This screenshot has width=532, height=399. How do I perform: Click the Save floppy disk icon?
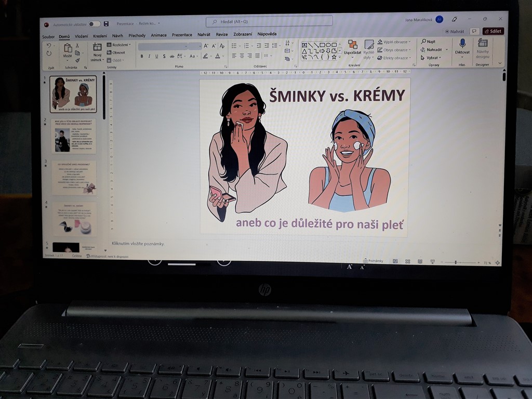point(106,24)
